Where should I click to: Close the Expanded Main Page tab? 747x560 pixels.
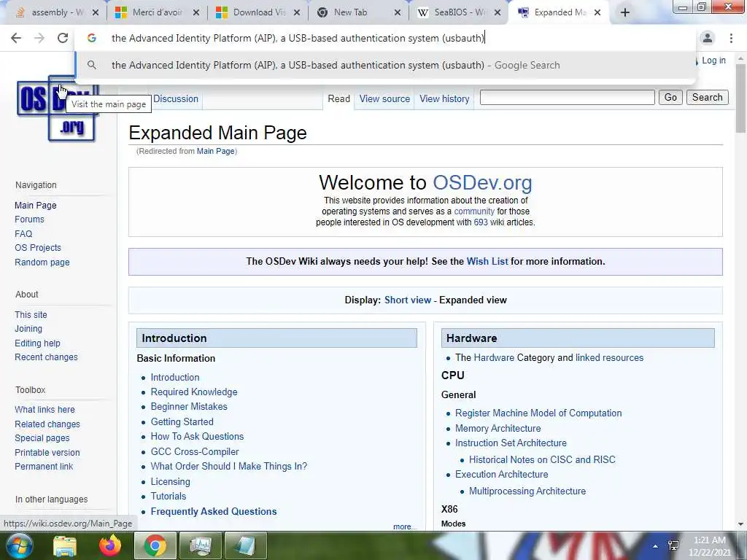pos(598,13)
